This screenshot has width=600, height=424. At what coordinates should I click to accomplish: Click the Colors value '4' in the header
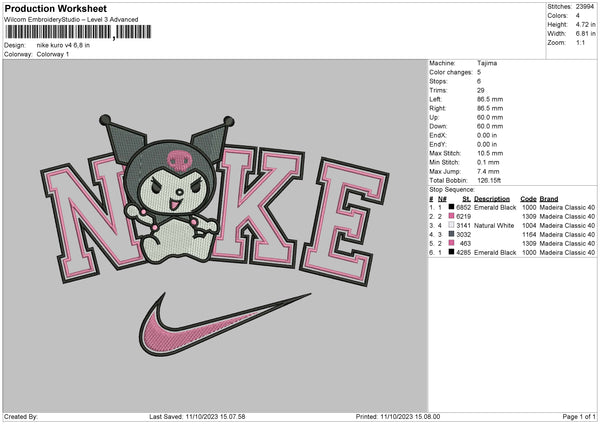click(578, 16)
